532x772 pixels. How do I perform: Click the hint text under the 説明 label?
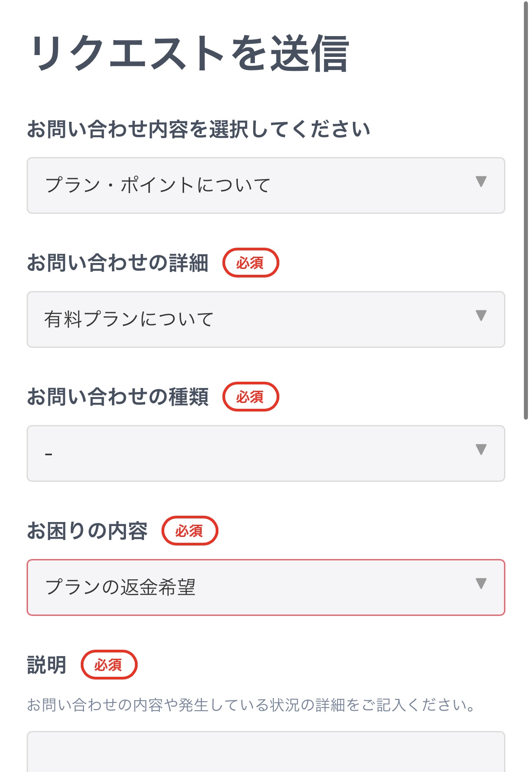coord(251,705)
